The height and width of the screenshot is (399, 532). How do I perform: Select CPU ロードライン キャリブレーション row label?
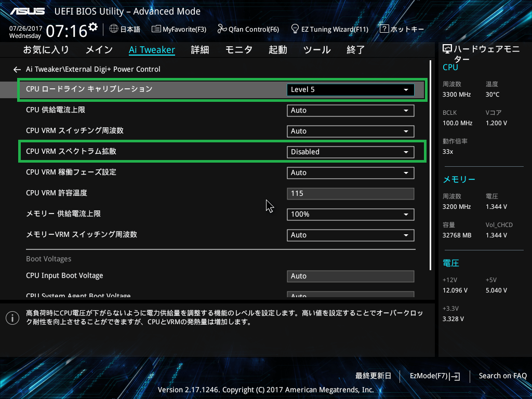tap(89, 89)
